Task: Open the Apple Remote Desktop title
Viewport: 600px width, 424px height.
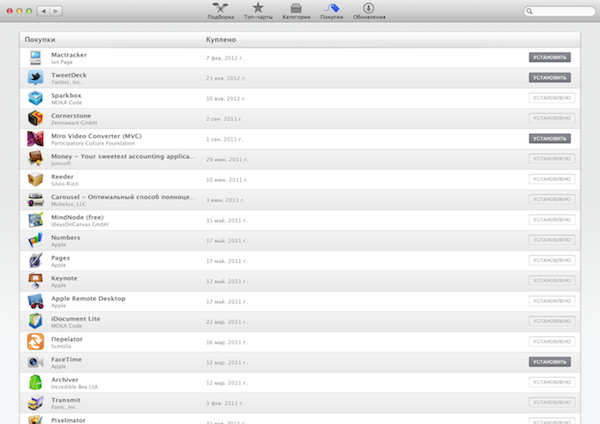Action: click(x=88, y=298)
